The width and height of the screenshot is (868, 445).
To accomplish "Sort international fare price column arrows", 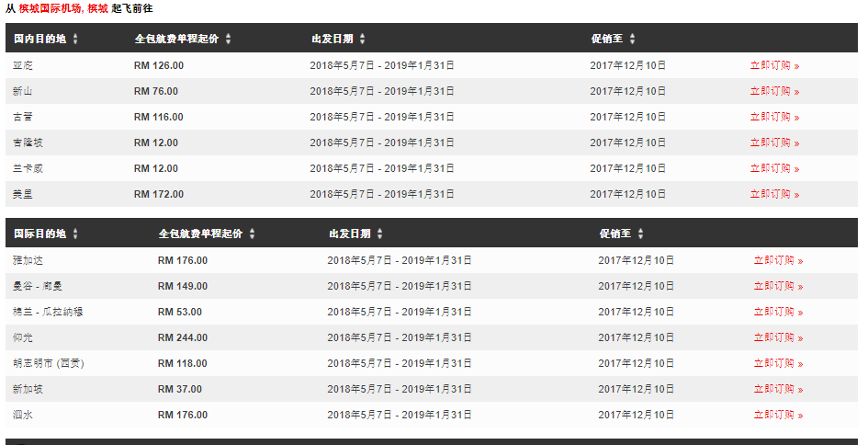I will click(252, 234).
